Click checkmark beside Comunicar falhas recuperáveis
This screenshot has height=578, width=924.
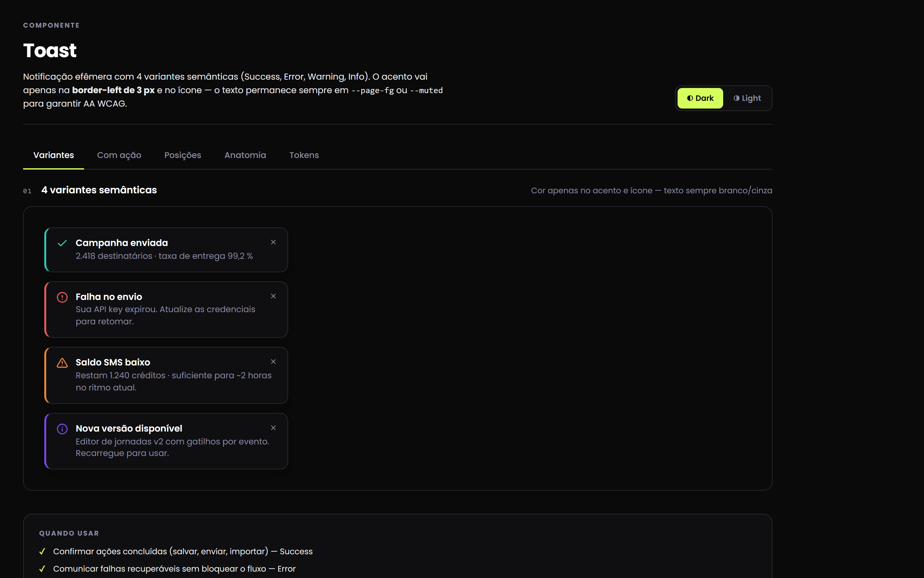click(x=42, y=568)
